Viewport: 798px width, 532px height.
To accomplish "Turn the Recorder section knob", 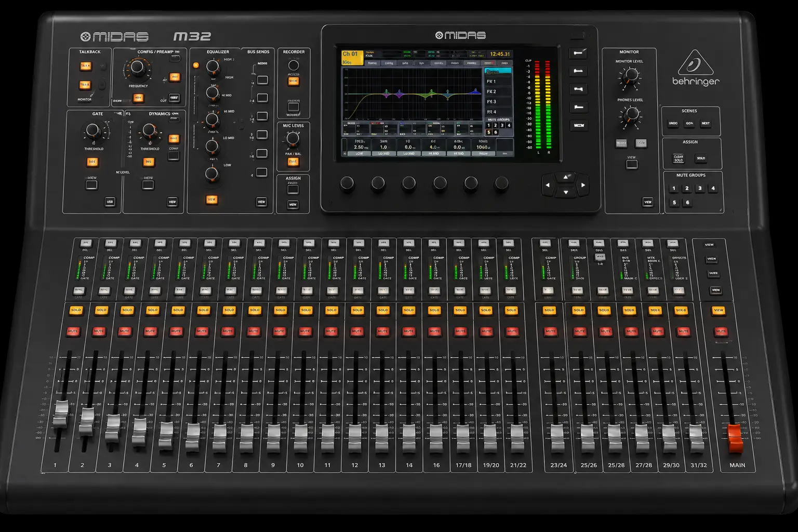I will (294, 65).
